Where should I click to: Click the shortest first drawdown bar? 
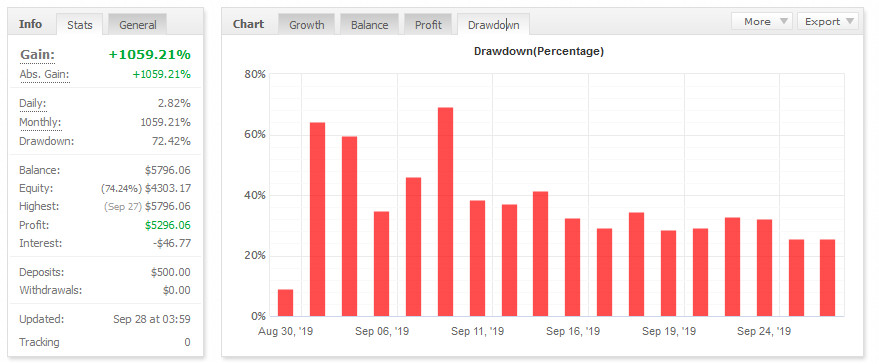(285, 303)
